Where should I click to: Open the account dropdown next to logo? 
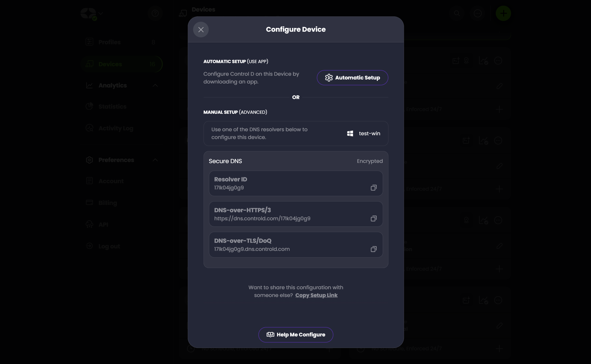coord(101,13)
